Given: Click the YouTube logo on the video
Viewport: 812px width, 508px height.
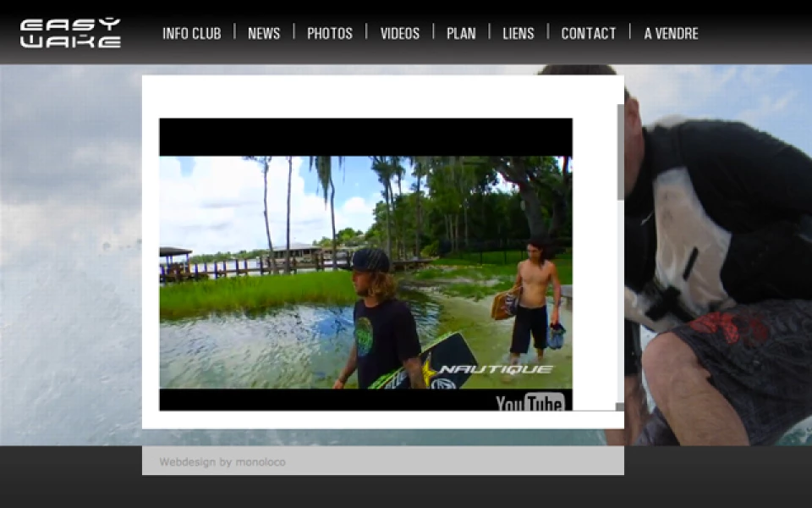Looking at the screenshot, I should [x=529, y=401].
